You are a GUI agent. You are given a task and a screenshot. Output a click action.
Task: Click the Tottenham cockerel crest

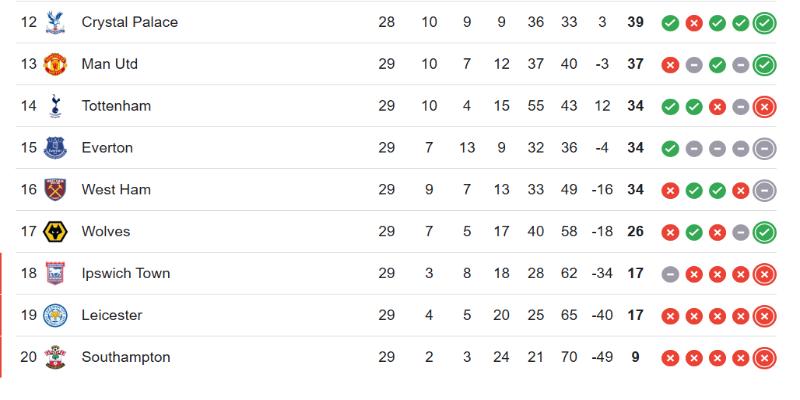click(55, 106)
